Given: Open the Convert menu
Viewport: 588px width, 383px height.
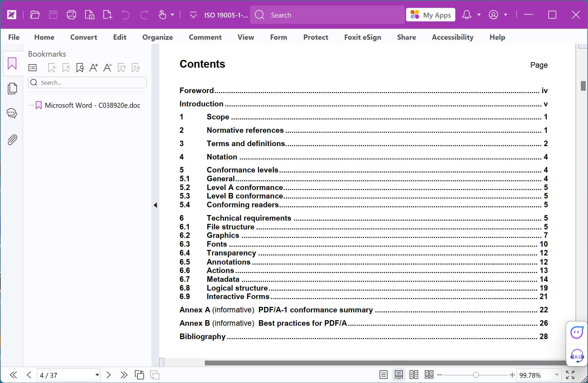Looking at the screenshot, I should pos(83,37).
